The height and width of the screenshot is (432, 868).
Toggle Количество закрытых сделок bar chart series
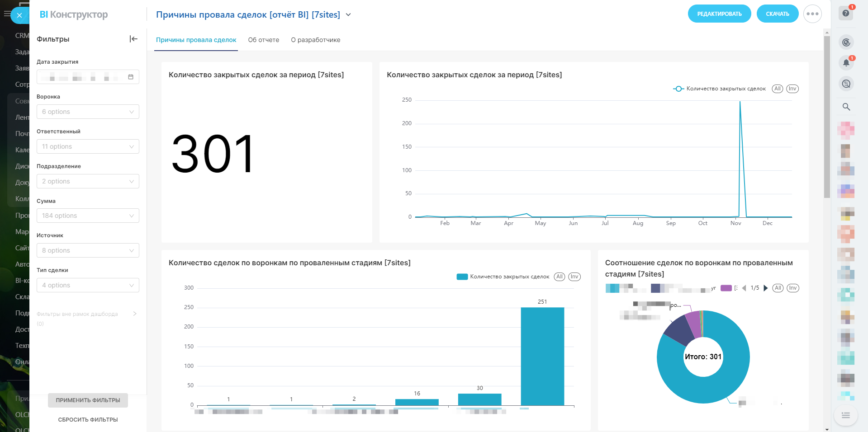click(x=503, y=277)
